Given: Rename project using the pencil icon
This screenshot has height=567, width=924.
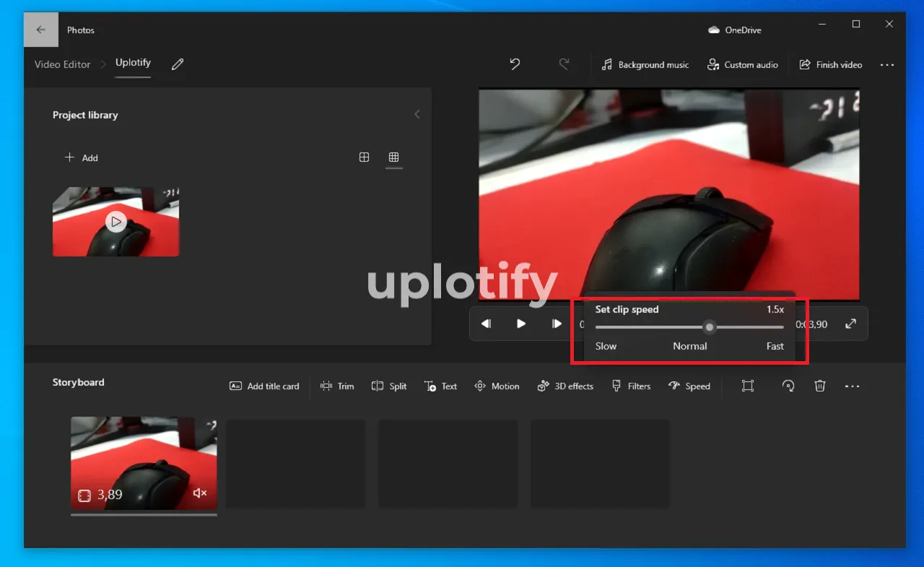Looking at the screenshot, I should point(178,64).
